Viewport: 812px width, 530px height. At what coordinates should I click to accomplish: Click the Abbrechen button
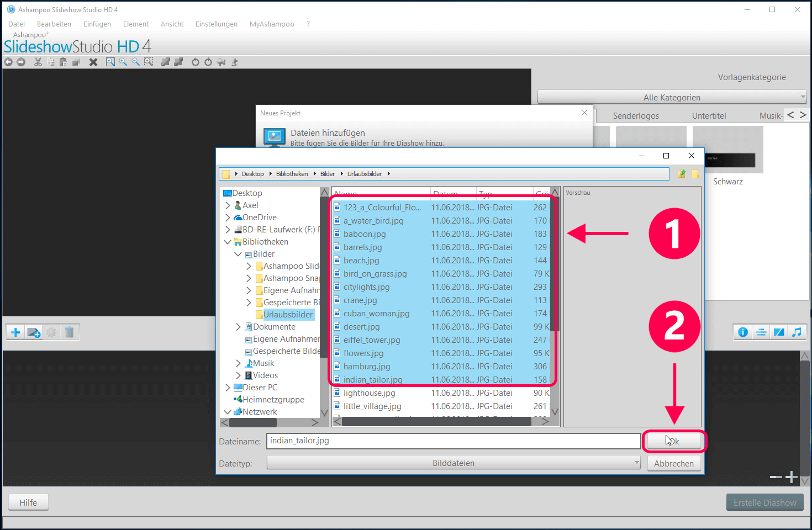[674, 463]
